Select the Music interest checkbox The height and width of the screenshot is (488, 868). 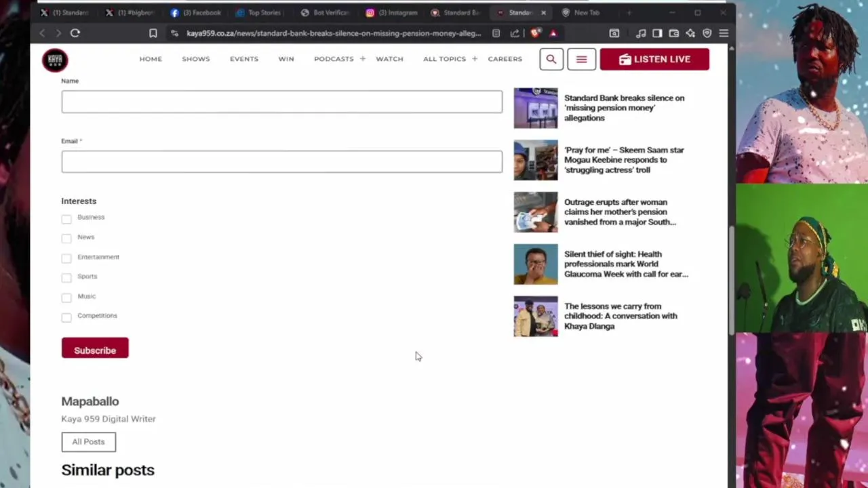pos(66,298)
